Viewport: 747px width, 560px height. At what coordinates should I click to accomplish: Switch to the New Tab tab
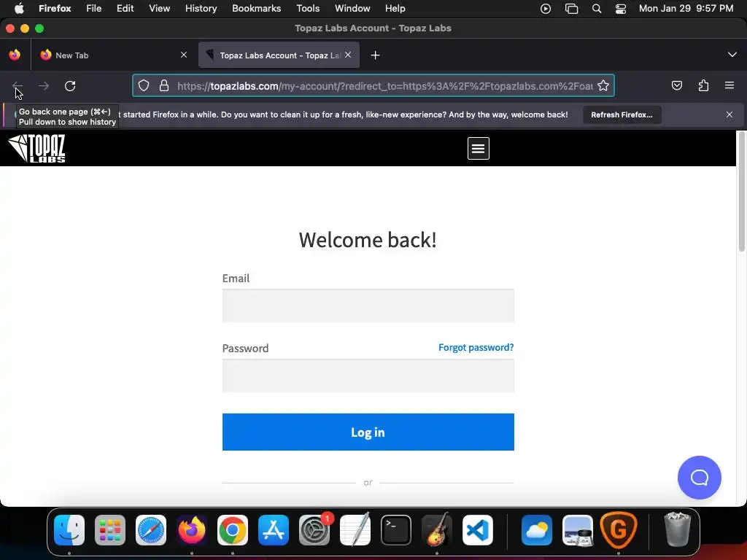click(x=113, y=55)
